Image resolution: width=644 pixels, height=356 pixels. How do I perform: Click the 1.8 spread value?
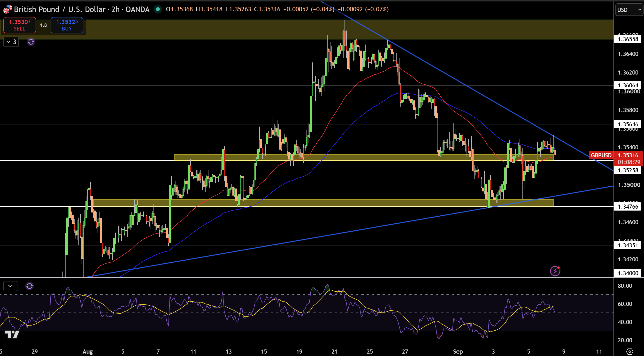click(x=43, y=25)
